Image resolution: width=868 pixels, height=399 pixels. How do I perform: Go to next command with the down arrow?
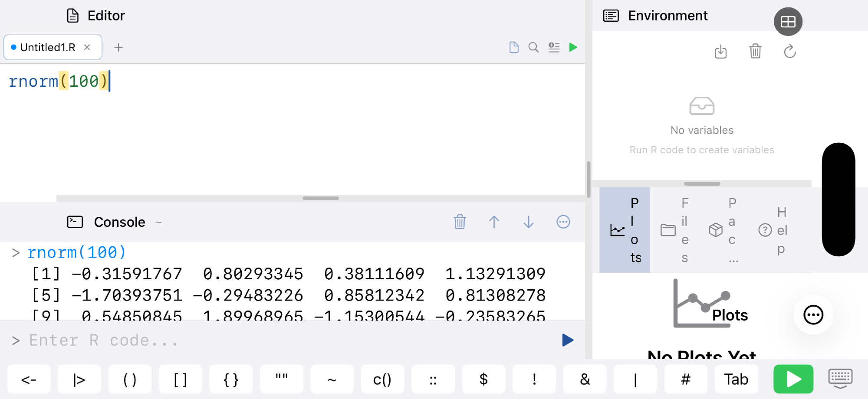coord(529,222)
